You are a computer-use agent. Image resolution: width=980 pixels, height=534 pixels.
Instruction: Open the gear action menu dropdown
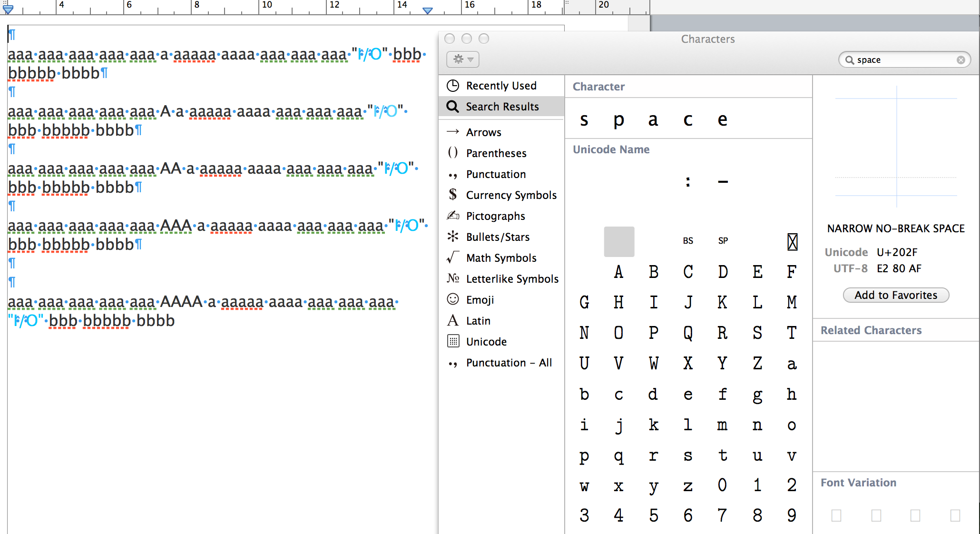coord(462,59)
